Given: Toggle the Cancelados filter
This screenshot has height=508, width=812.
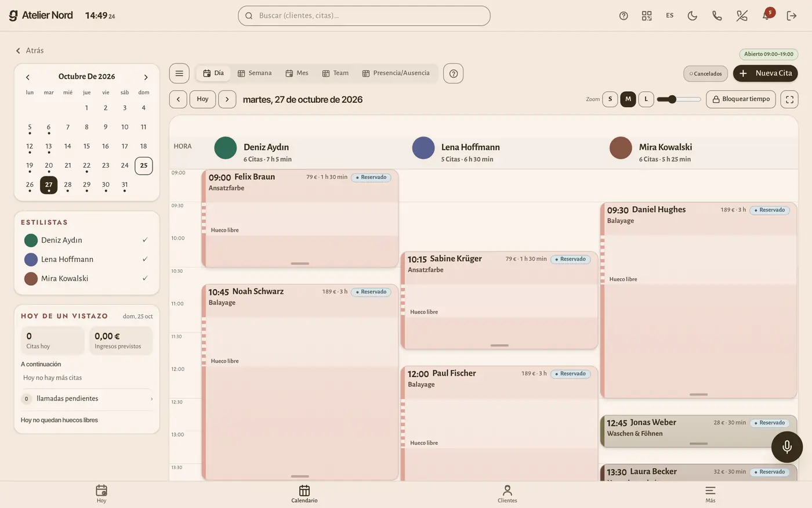Looking at the screenshot, I should [705, 74].
